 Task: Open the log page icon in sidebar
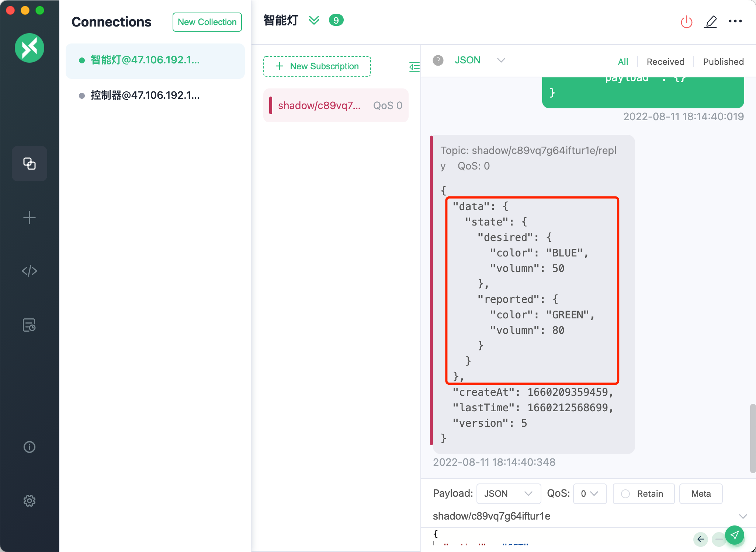point(30,325)
